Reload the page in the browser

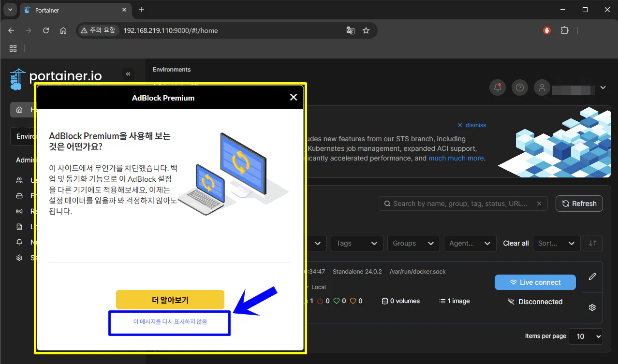pos(46,30)
